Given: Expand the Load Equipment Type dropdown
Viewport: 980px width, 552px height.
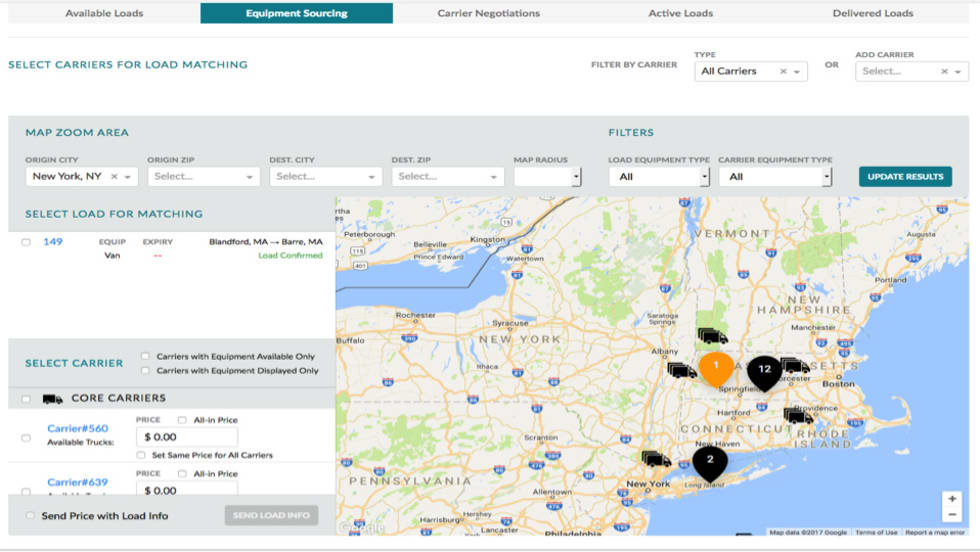Looking at the screenshot, I should click(x=659, y=177).
